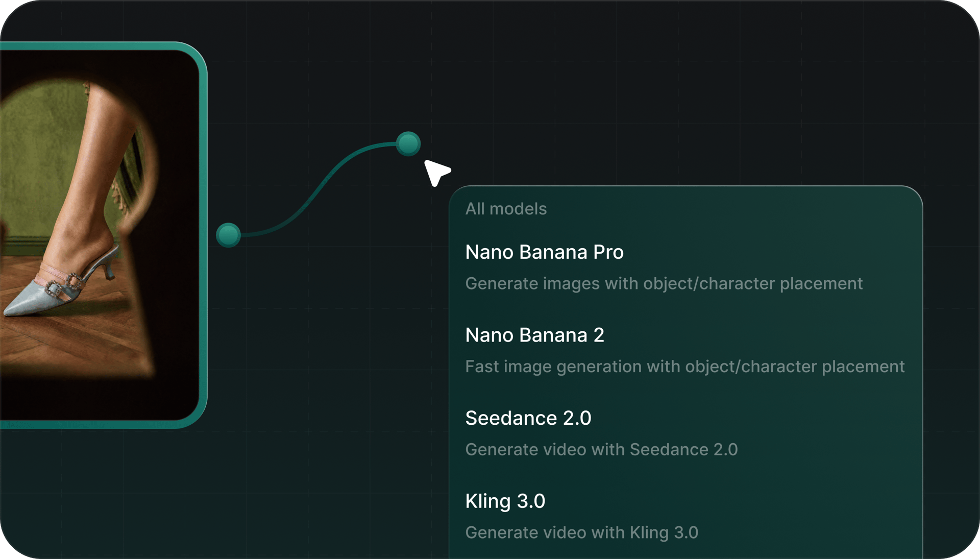Click the blue heeled shoe in the image
The height and width of the screenshot is (559, 980).
[31, 301]
